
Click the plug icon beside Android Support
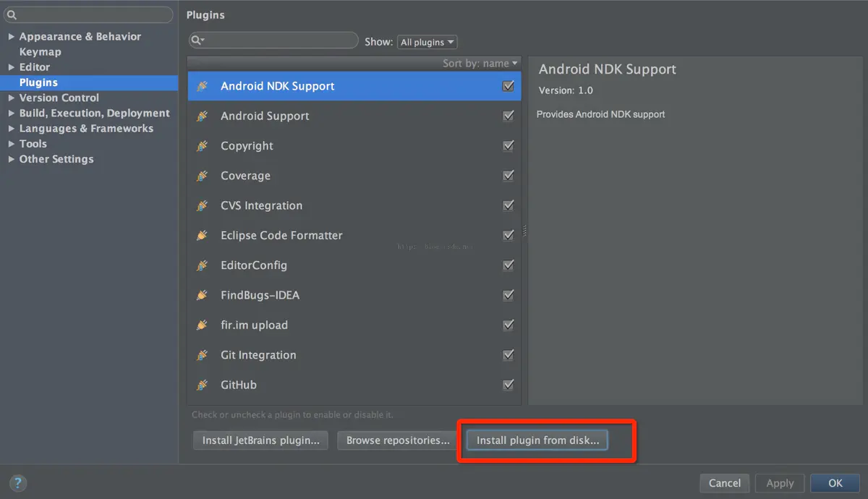203,116
